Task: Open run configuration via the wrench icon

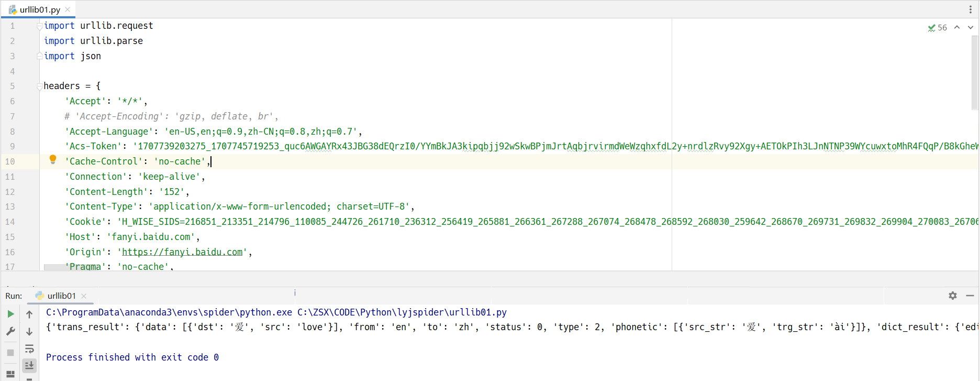Action: click(x=10, y=331)
